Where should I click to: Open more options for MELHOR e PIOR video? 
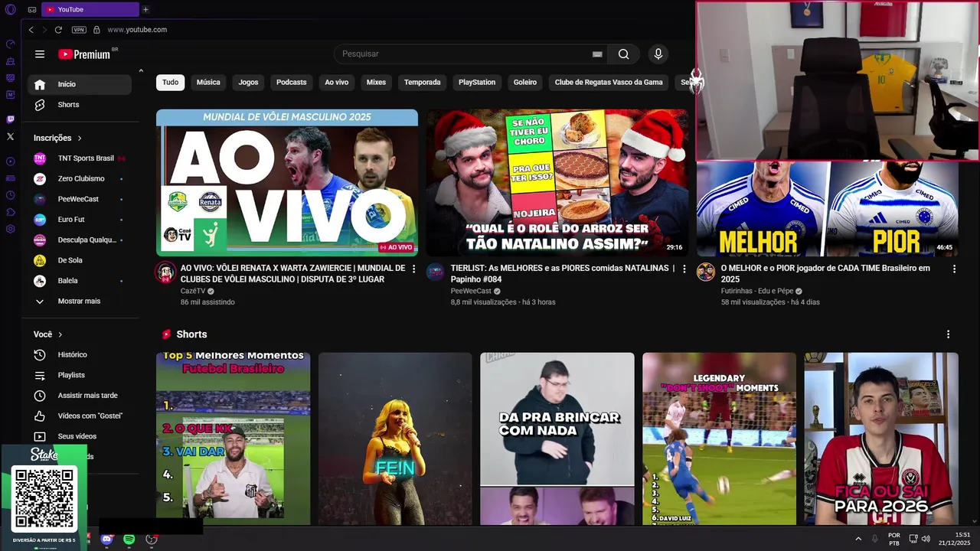pos(954,269)
